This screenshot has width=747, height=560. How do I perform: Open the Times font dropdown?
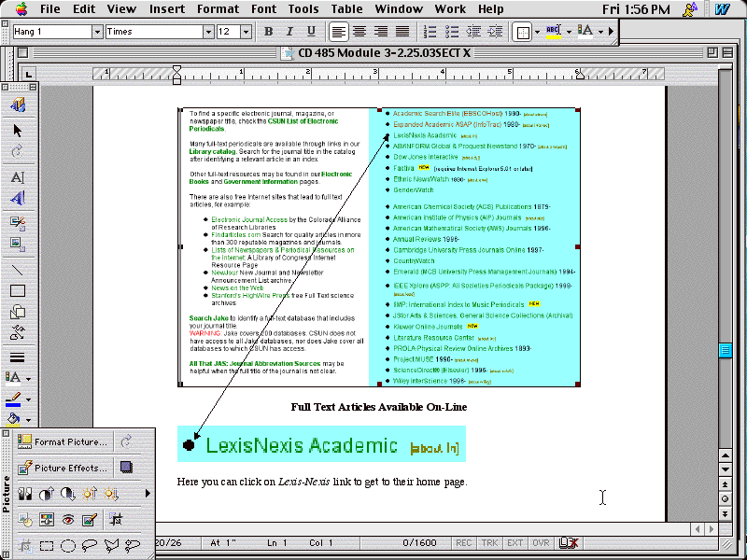coord(208,32)
